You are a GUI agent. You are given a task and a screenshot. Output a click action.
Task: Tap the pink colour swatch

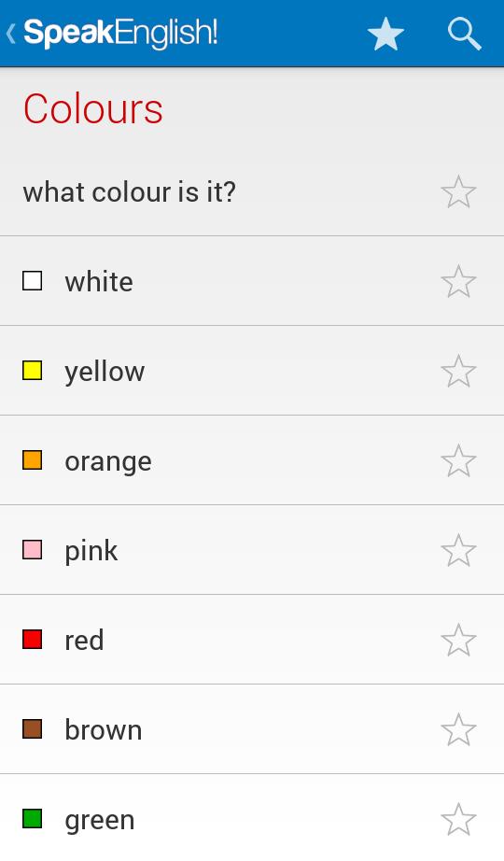(33, 549)
